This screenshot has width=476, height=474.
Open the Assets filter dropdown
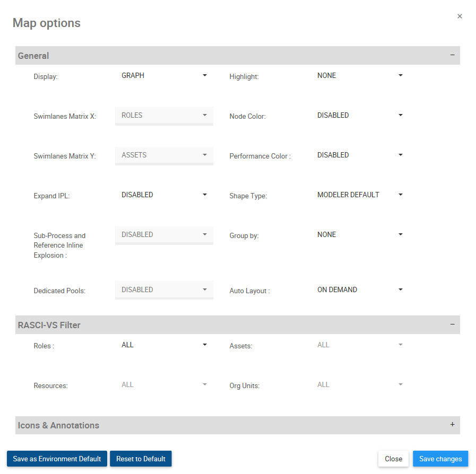[x=360, y=345]
